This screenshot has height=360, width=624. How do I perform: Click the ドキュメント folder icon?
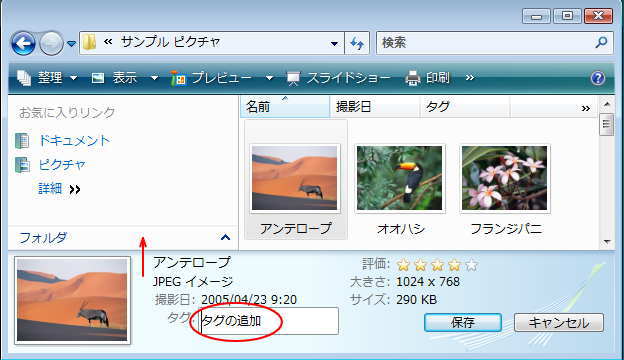(22, 141)
